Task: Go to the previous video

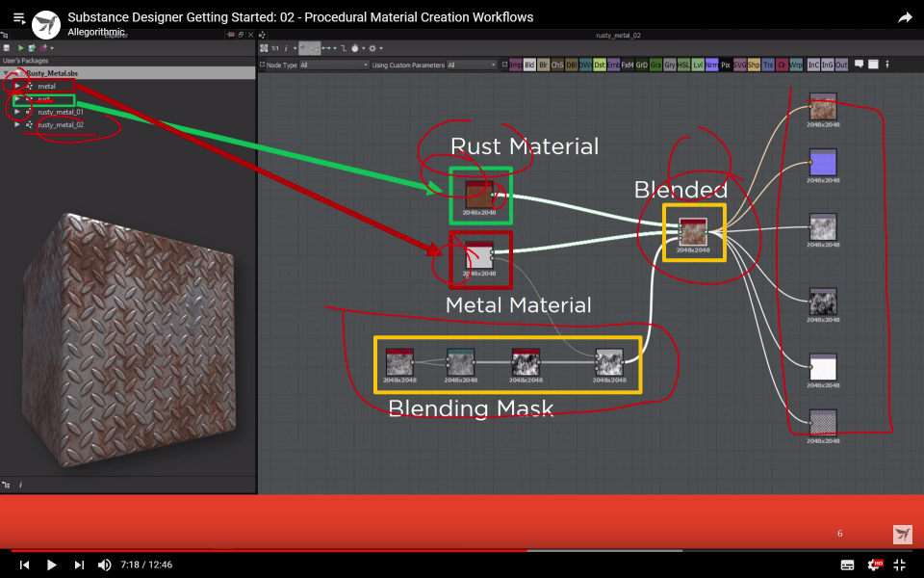Action: pos(24,565)
